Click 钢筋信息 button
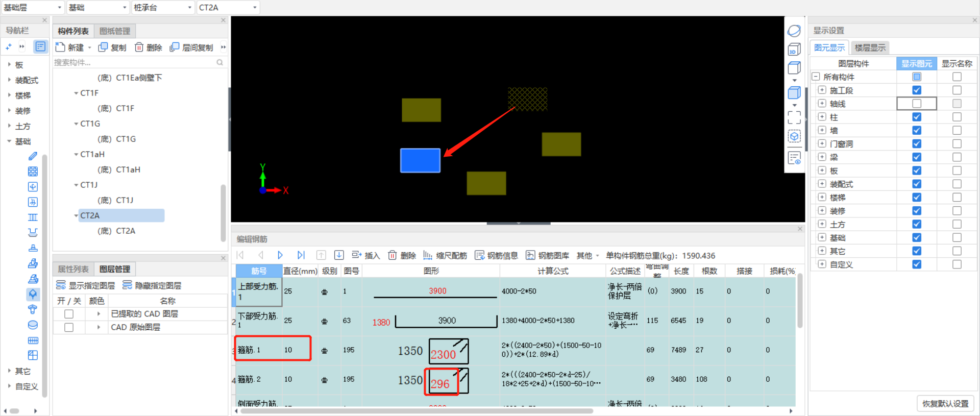 pos(497,255)
